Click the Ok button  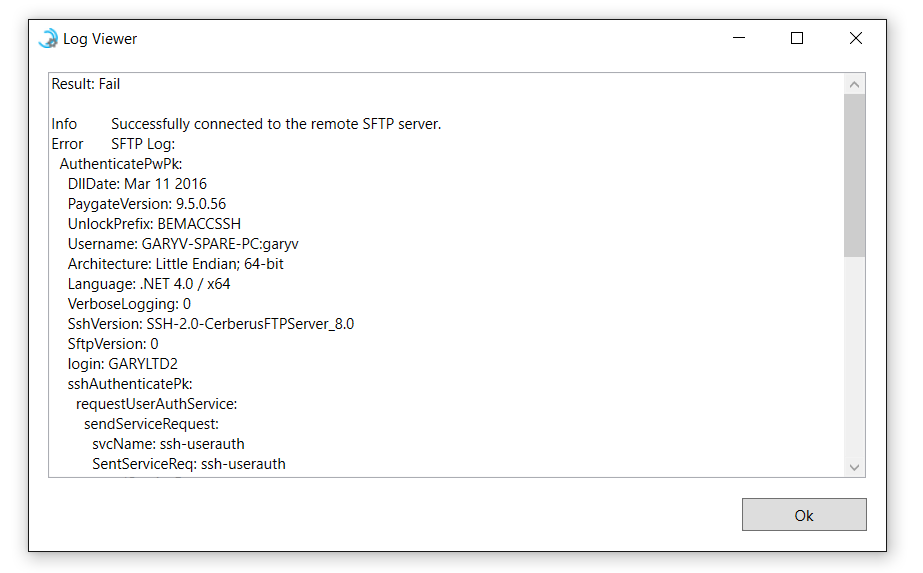(x=804, y=515)
